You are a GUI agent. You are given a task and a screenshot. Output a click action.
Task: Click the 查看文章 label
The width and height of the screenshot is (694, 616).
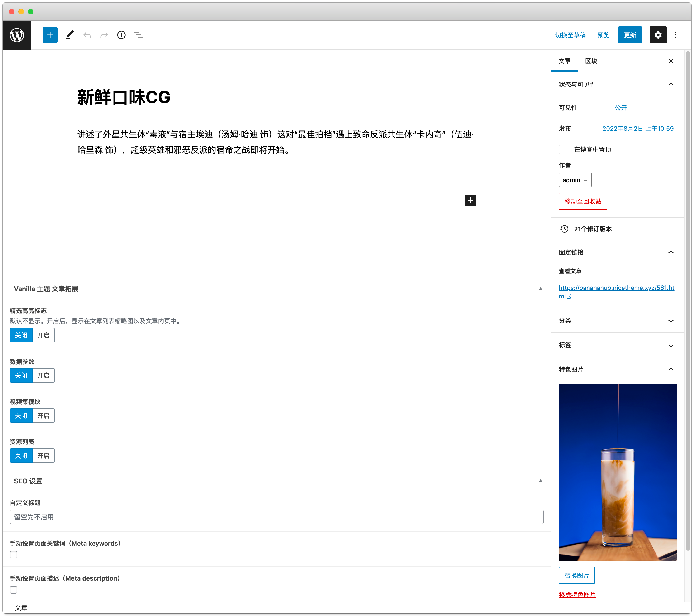[x=570, y=271]
